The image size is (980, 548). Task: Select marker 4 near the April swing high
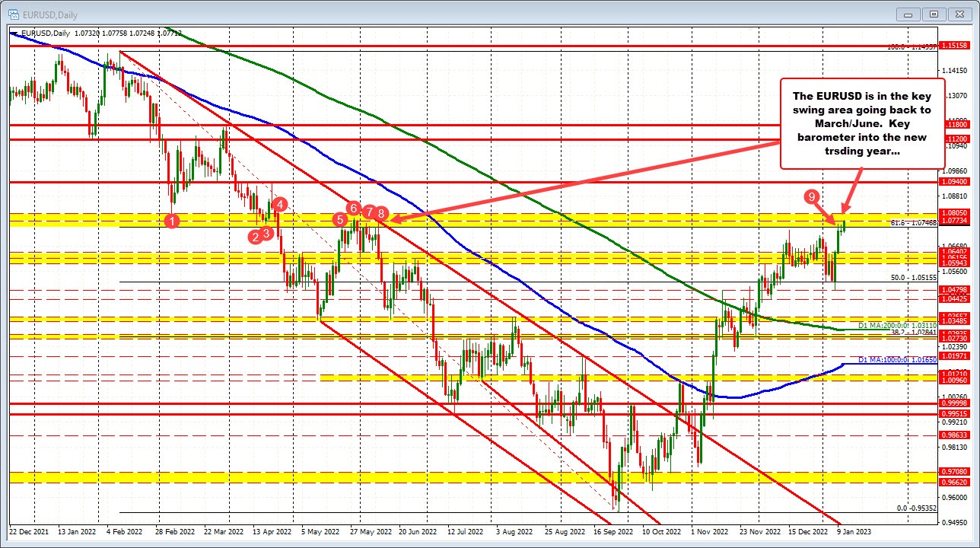[279, 204]
